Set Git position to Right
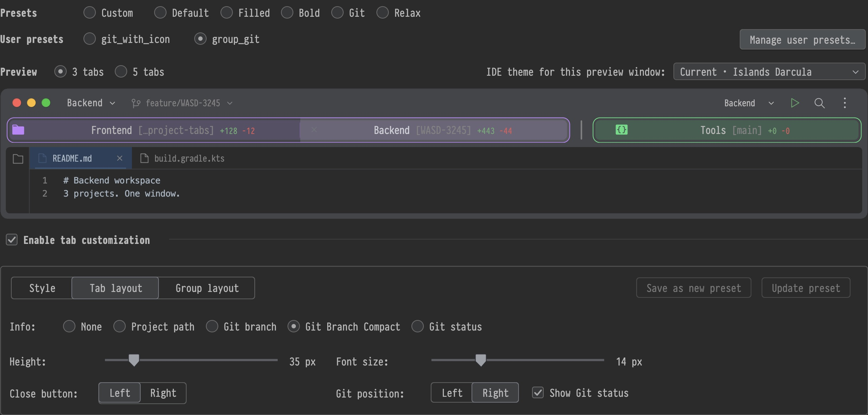868x415 pixels. click(x=495, y=393)
